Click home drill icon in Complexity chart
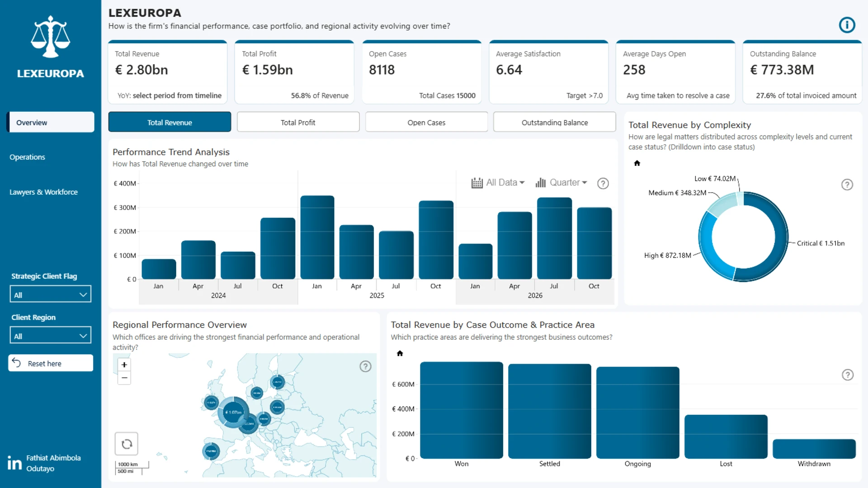Screen dimensions: 868x488 pos(637,163)
